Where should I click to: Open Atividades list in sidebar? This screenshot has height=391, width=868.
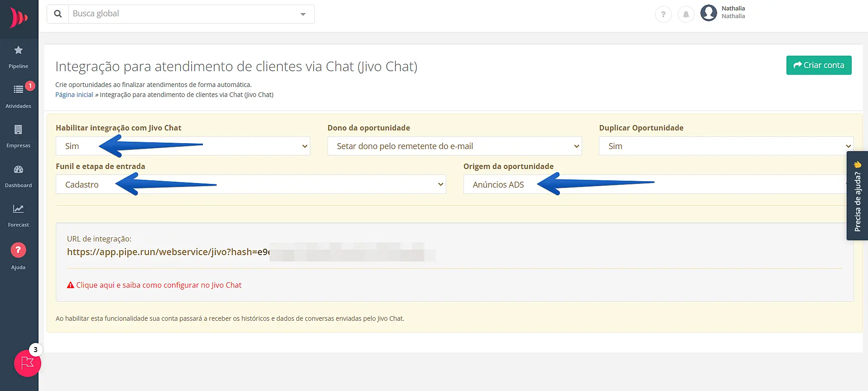19,96
